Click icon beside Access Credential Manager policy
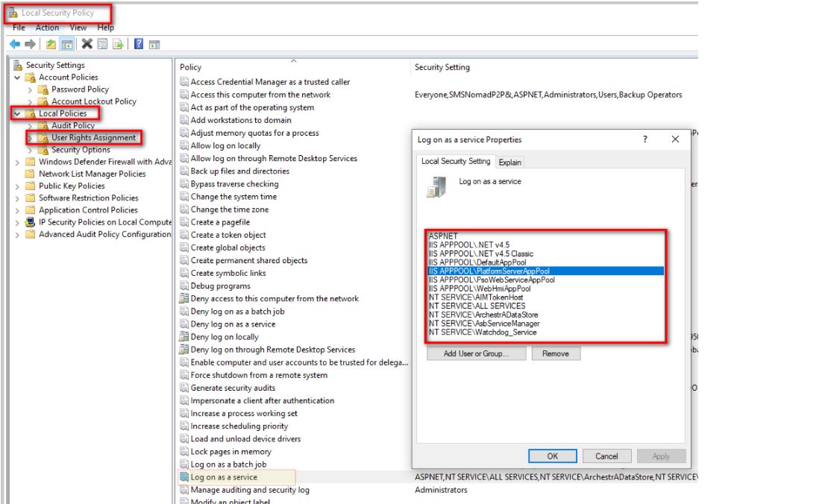This screenshot has width=828, height=504. click(x=184, y=82)
